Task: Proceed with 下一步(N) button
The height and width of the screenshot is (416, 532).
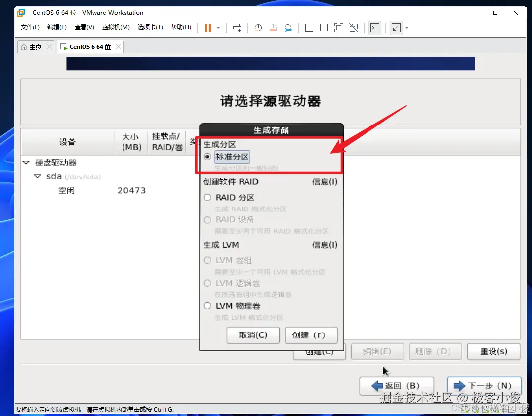Action: click(x=484, y=386)
